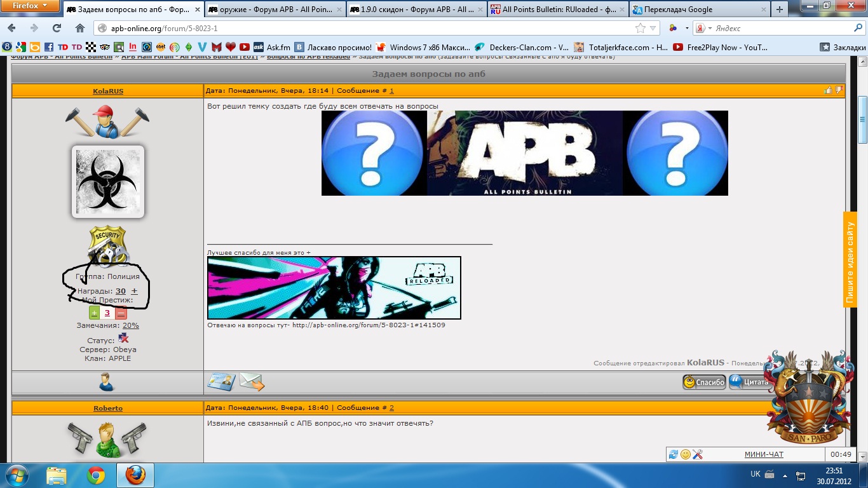
Task: Send private message via envelope icon
Action: [x=252, y=382]
